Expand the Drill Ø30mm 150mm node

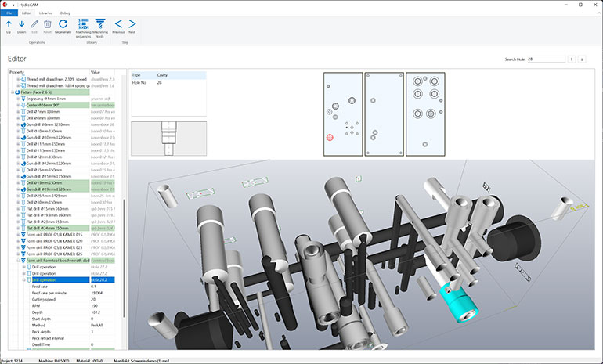(18, 202)
